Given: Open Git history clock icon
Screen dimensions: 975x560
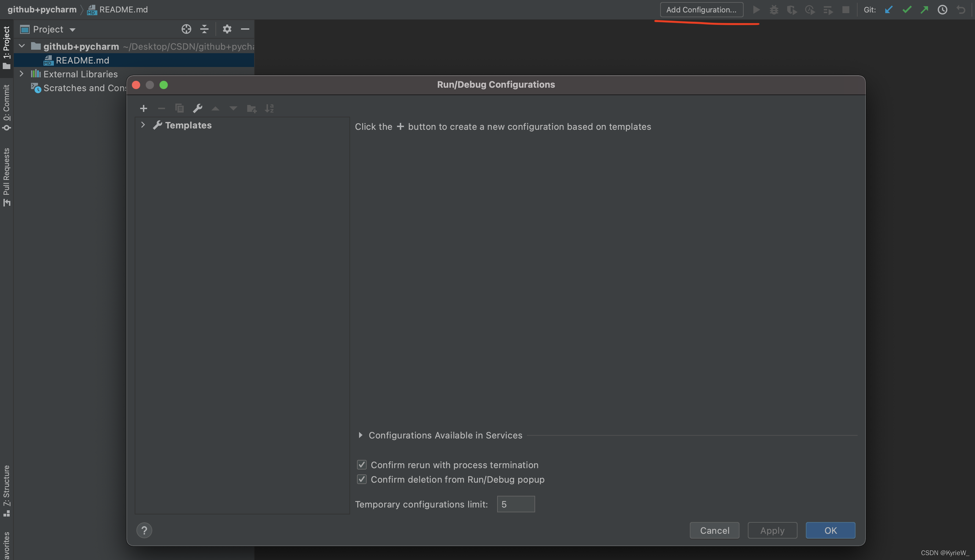Looking at the screenshot, I should pos(942,10).
